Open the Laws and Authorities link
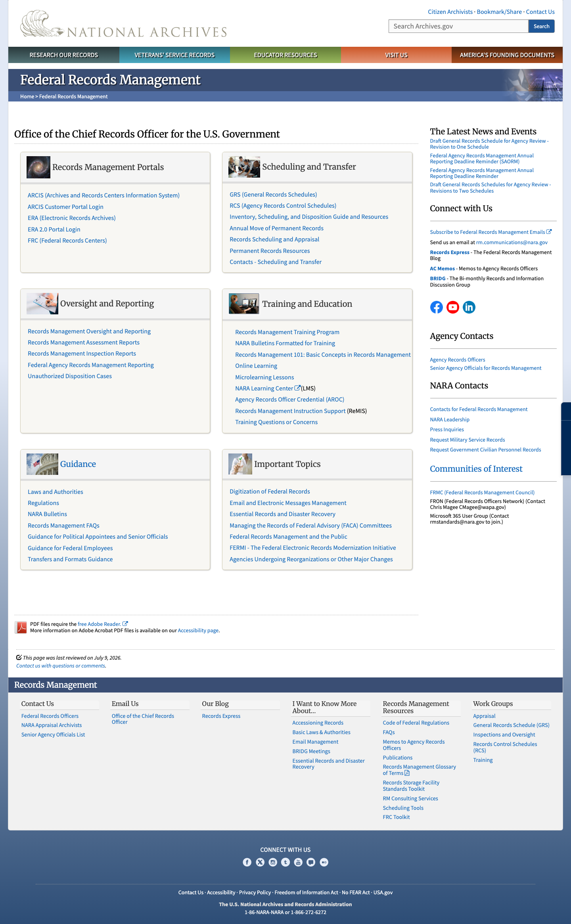Image resolution: width=571 pixels, height=924 pixels. click(x=56, y=492)
